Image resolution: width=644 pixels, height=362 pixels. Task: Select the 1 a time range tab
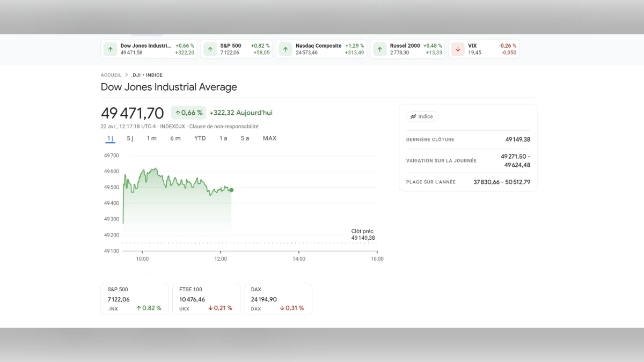223,138
